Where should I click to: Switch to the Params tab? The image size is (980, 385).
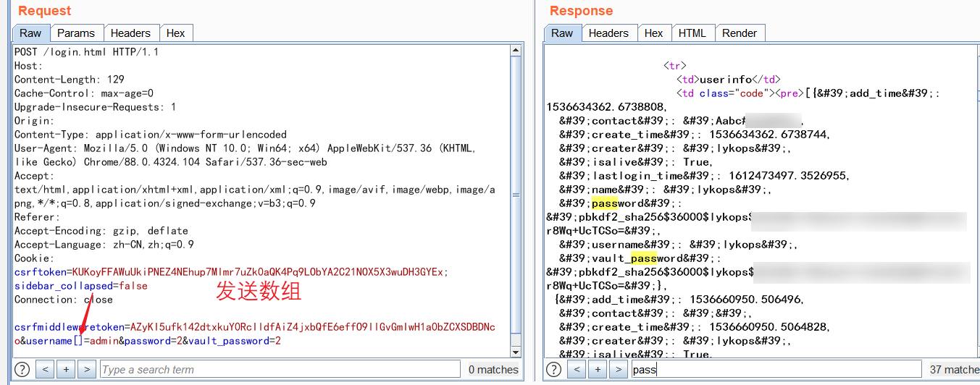pyautogui.click(x=76, y=33)
